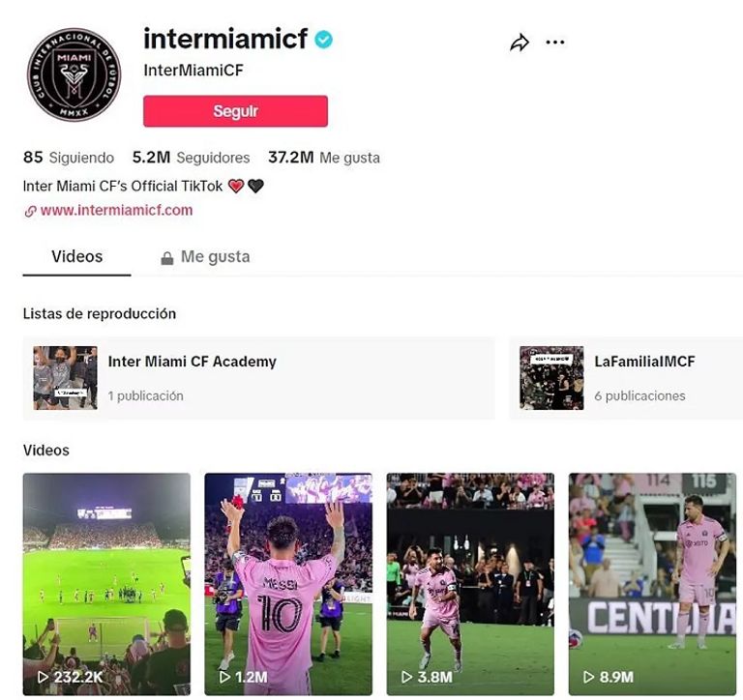Image resolution: width=743 pixels, height=700 pixels.
Task: Click the Academy playlist cover thumbnail
Action: point(66,378)
